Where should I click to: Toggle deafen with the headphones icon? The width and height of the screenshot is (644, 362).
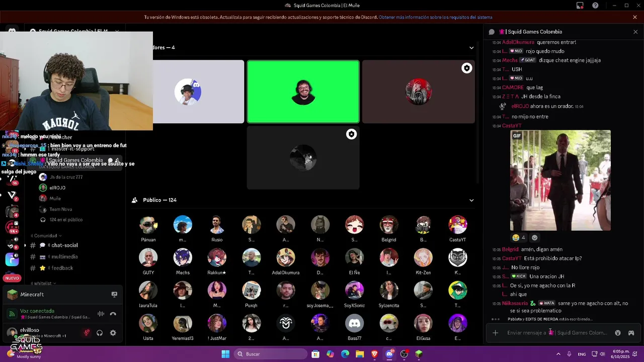coord(100,333)
